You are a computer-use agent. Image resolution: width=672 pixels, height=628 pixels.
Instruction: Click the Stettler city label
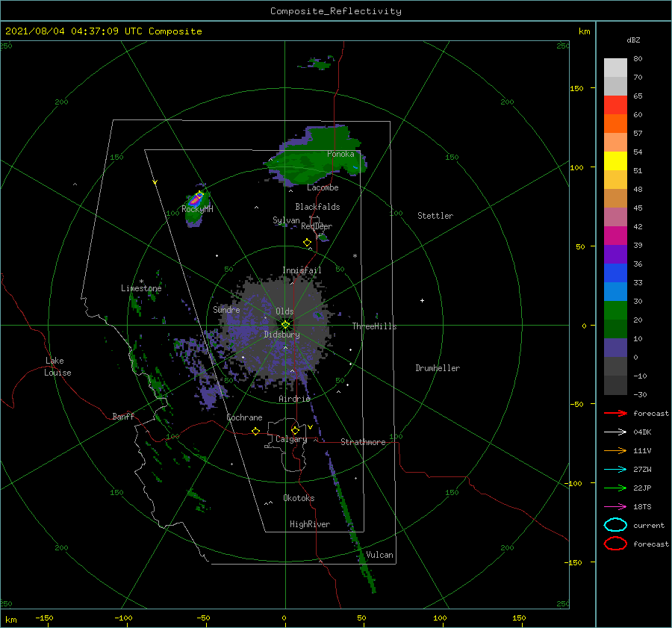click(435, 216)
